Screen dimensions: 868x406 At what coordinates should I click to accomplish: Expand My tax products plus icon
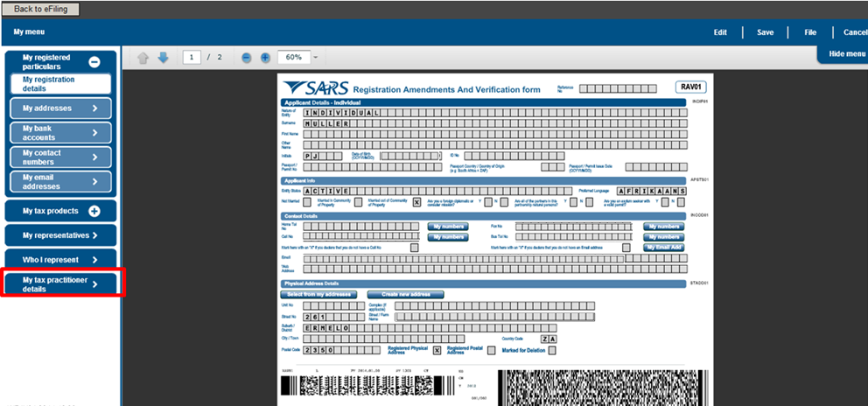pos(94,211)
